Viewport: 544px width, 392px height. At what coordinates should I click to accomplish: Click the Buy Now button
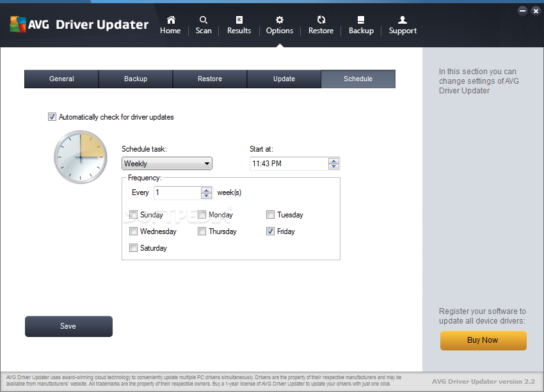483,340
